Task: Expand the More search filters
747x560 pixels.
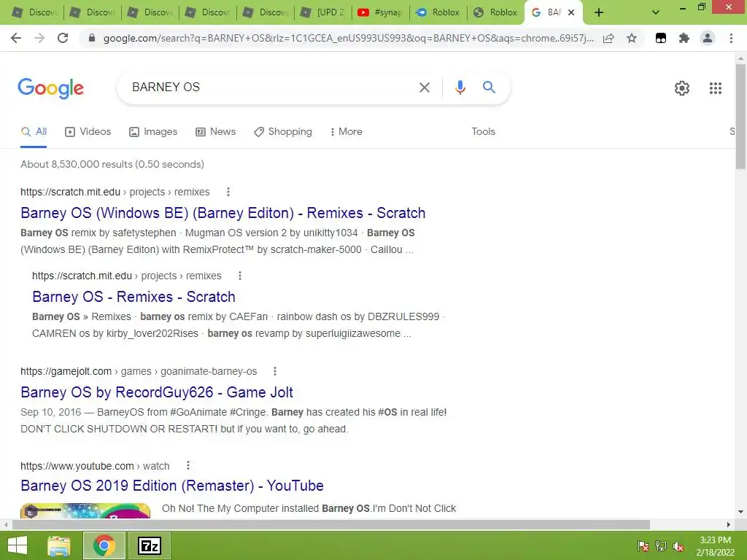Action: [347, 131]
